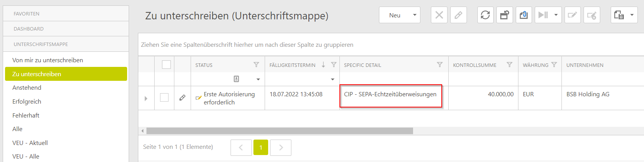This screenshot has height=162, width=644.
Task: Click the restore window toolbar icon
Action: click(x=505, y=15)
